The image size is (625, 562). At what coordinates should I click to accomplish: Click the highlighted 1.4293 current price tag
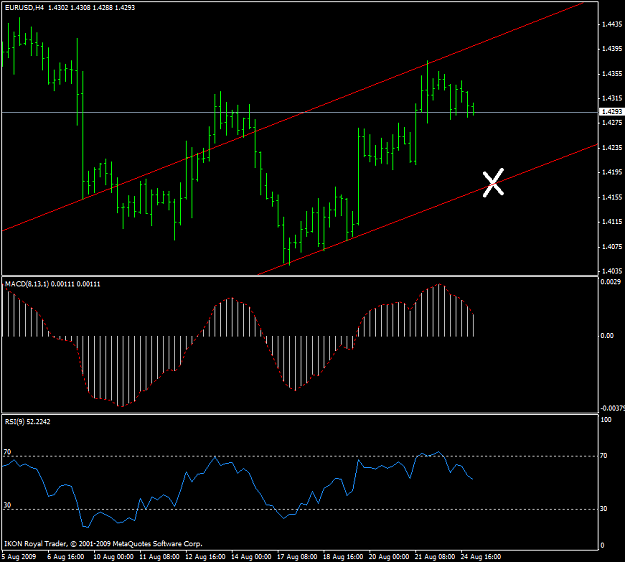point(612,112)
